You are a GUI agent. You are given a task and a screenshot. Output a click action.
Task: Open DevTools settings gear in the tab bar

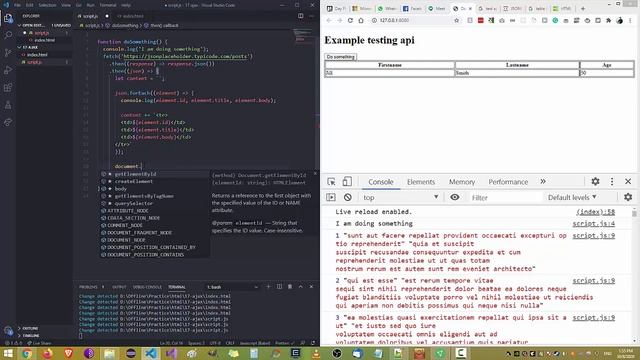596,182
